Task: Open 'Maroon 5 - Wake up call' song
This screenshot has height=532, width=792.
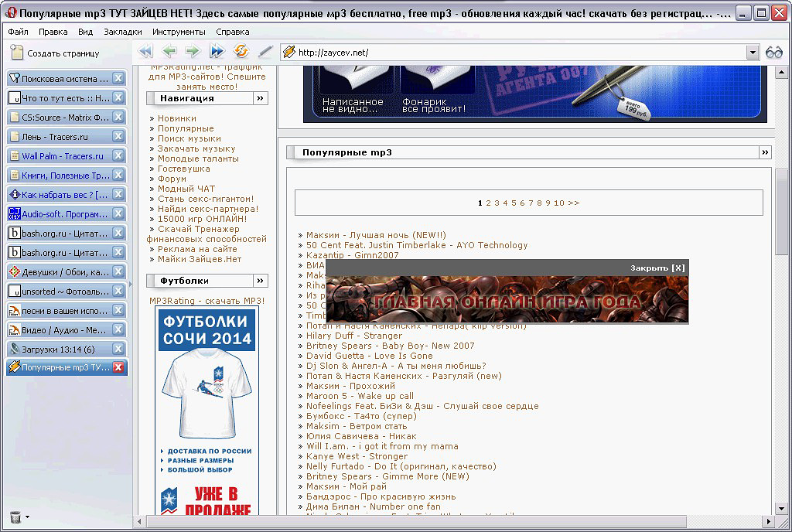Action: tap(360, 396)
